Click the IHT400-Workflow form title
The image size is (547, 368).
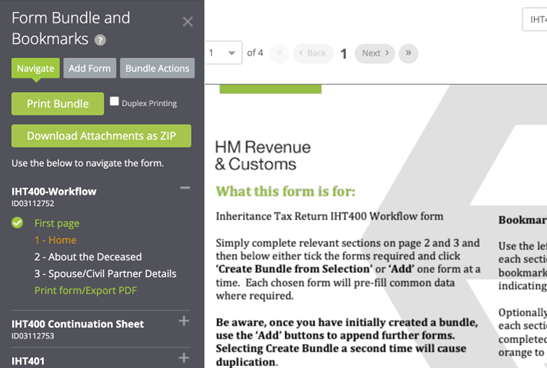[x=54, y=191]
